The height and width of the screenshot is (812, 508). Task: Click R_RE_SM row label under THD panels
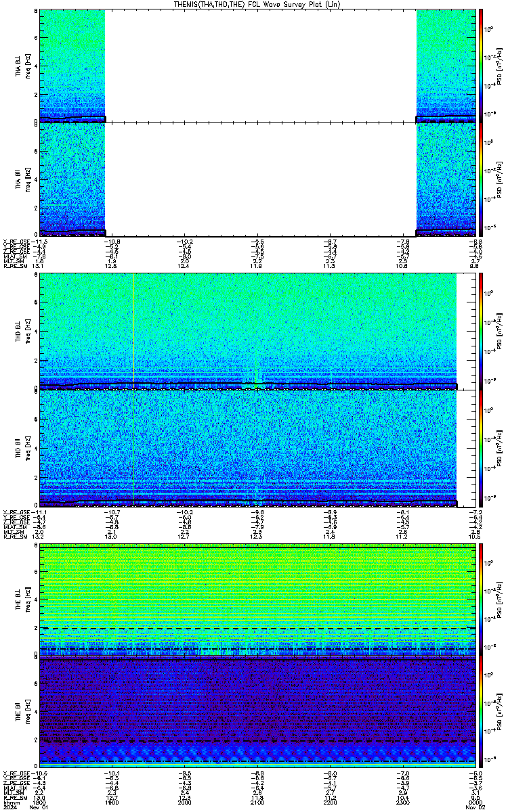14,537
